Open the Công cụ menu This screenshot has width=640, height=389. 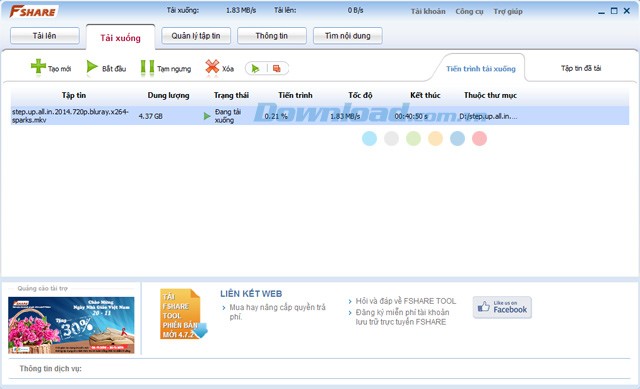[x=469, y=11]
